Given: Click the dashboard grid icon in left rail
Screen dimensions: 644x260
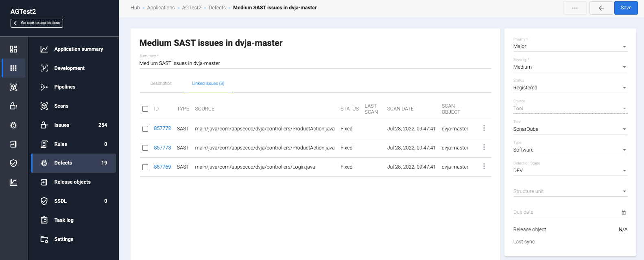Looking at the screenshot, I should [13, 49].
